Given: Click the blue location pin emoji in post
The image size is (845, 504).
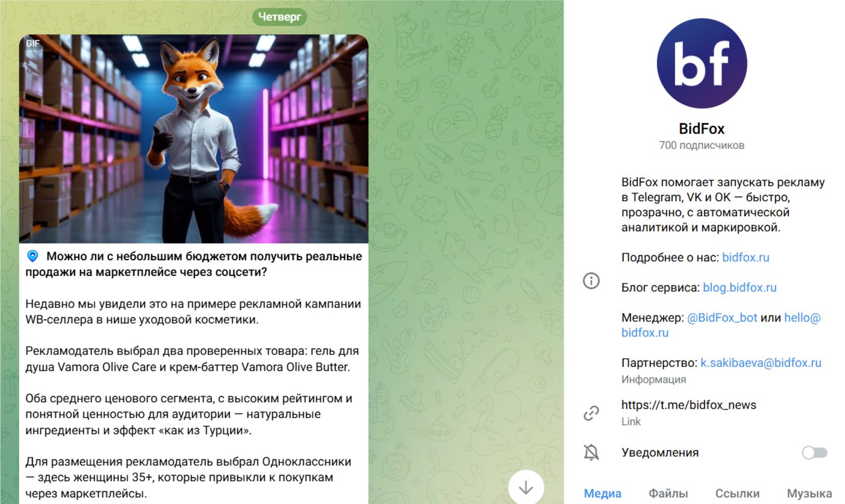Looking at the screenshot, I should coord(33,257).
